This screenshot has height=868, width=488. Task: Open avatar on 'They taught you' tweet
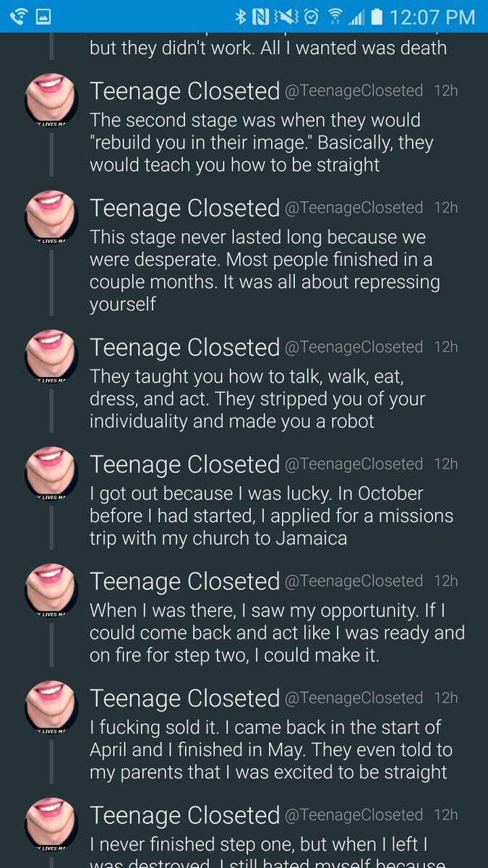51,354
